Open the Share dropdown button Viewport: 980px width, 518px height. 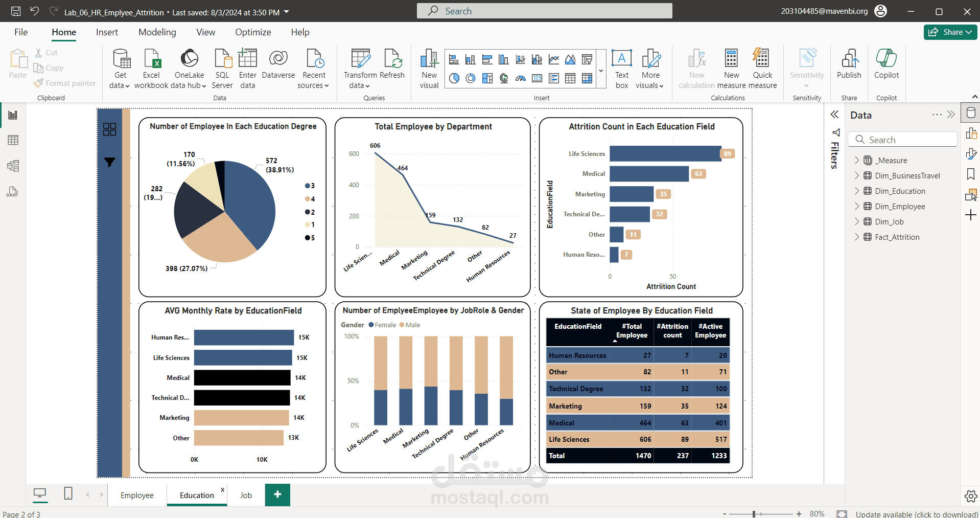click(950, 32)
